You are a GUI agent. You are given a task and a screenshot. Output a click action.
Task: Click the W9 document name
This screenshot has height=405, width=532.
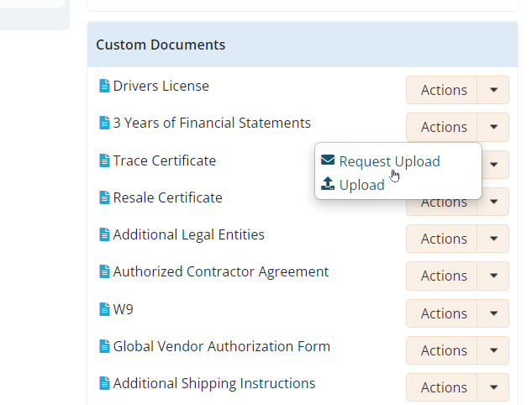point(124,309)
